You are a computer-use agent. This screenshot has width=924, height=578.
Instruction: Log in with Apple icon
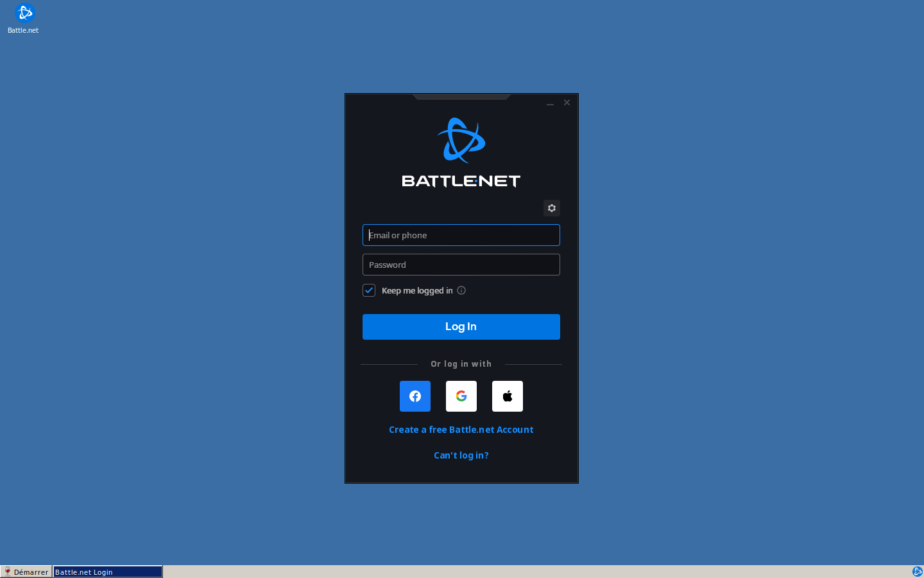click(508, 396)
